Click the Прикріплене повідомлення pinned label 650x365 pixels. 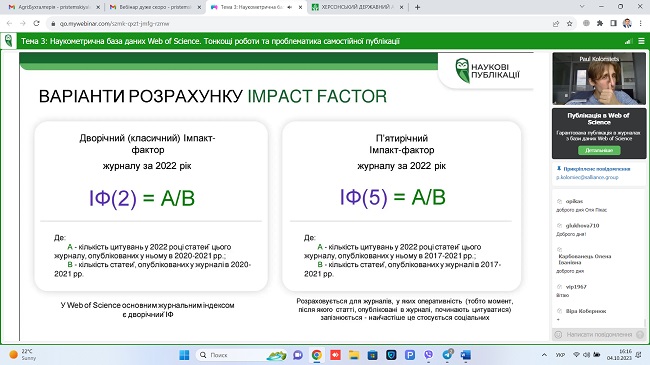(597, 169)
